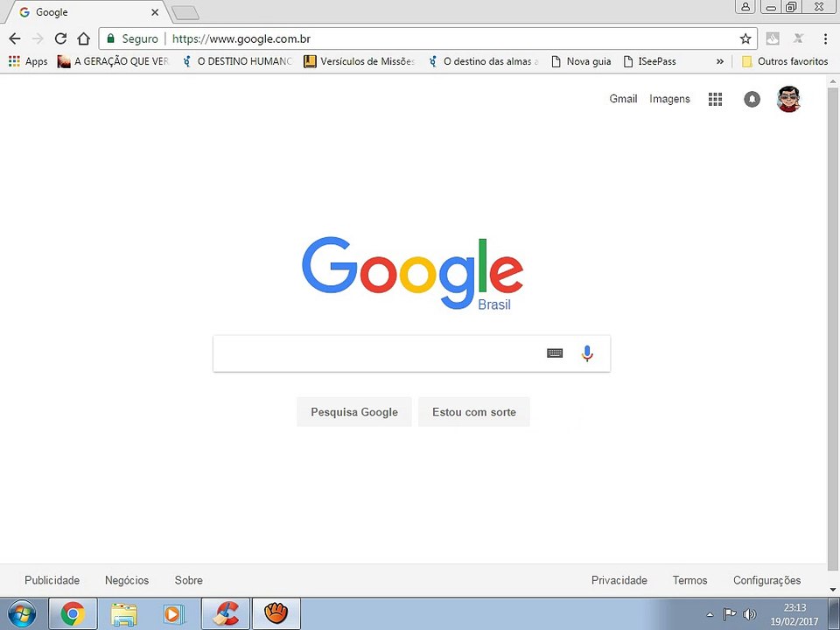
Task: Start voice search with the microphone
Action: pos(587,353)
